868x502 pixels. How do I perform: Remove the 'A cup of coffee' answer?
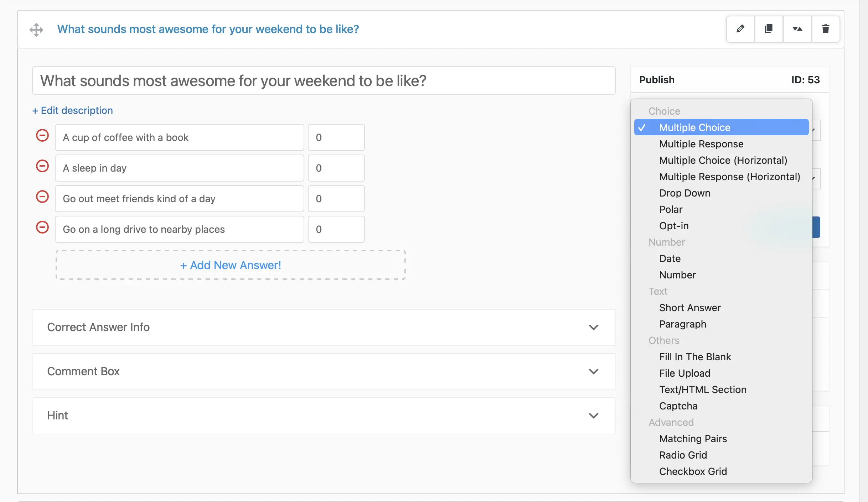coord(42,137)
